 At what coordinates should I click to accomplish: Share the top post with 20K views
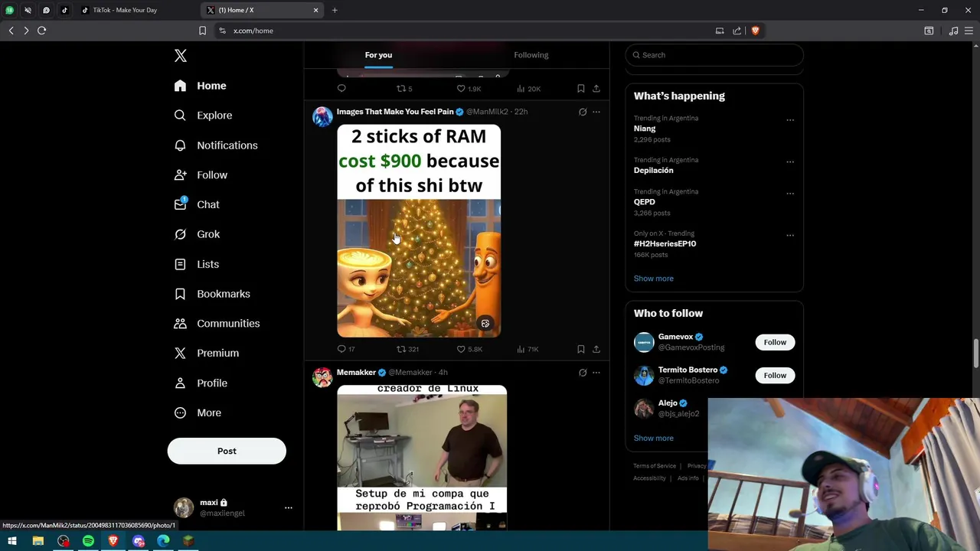coord(596,89)
